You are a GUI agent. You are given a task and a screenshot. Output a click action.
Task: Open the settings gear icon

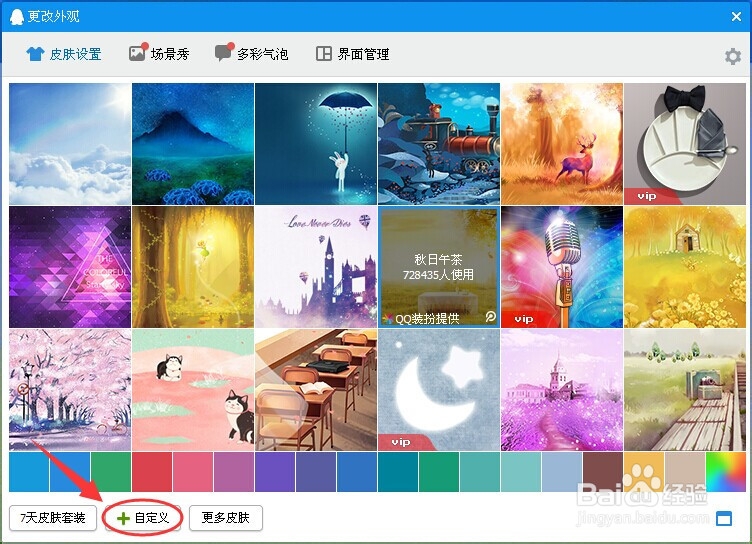coord(732,56)
